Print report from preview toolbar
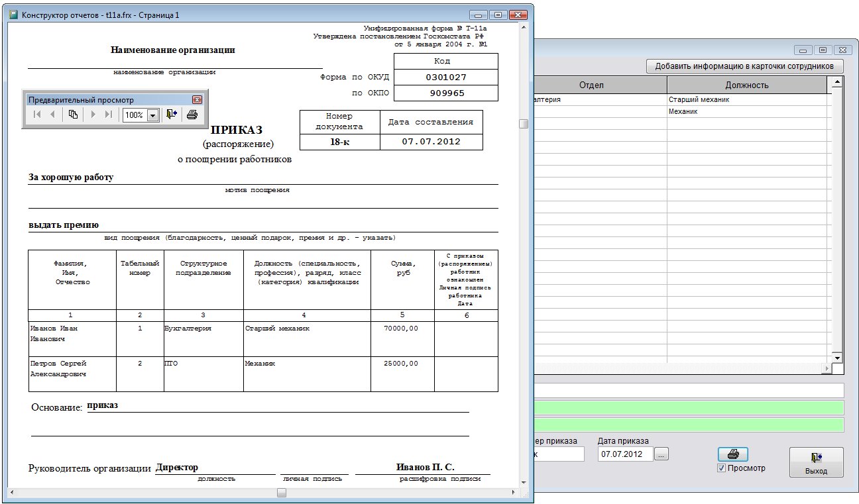This screenshot has width=859, height=504. [x=192, y=115]
